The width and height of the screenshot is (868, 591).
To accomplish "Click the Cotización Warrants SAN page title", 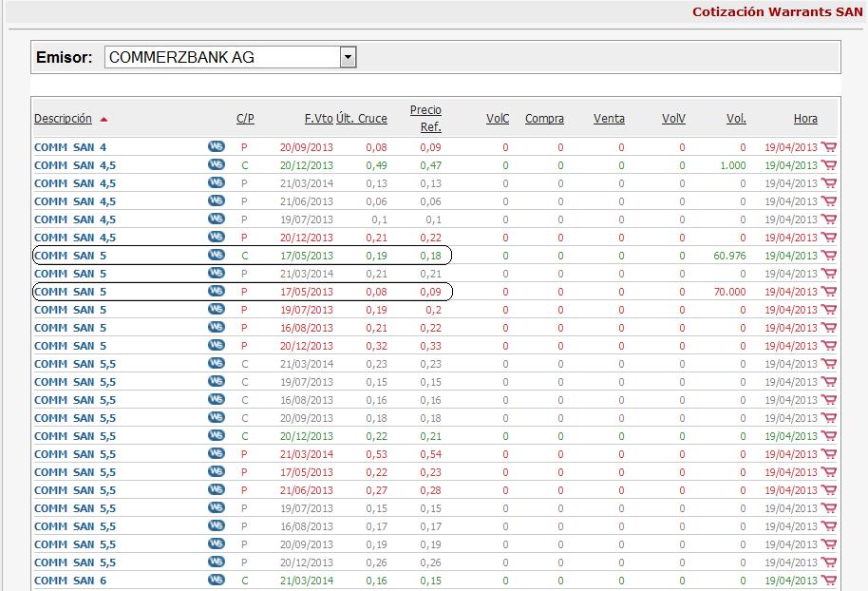I will click(x=777, y=11).
